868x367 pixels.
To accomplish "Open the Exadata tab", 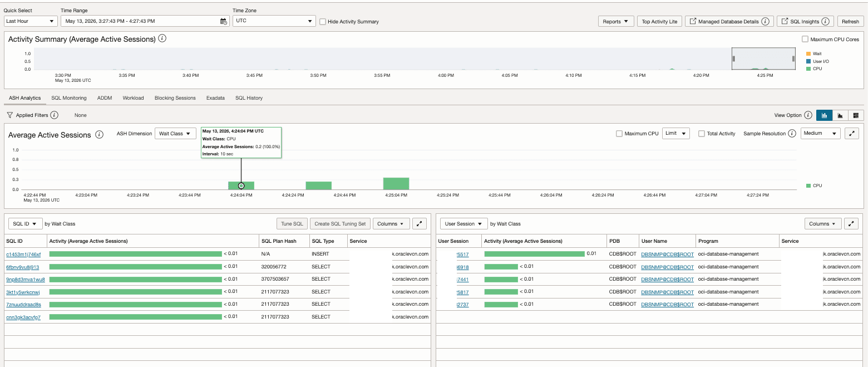I will pyautogui.click(x=215, y=98).
